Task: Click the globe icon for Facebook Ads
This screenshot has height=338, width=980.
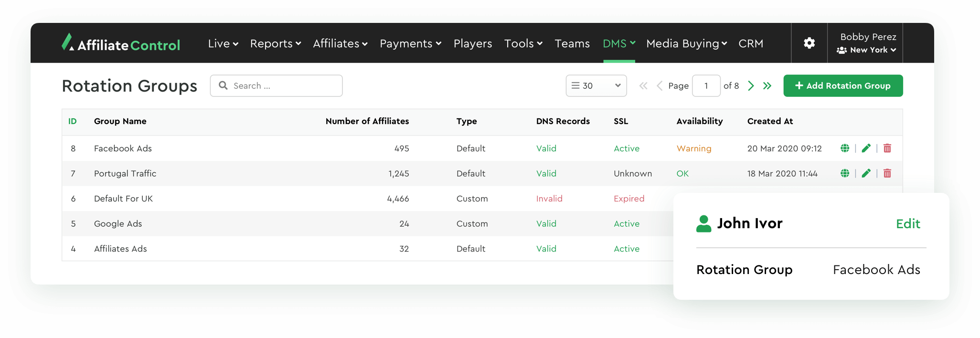Action: point(845,148)
